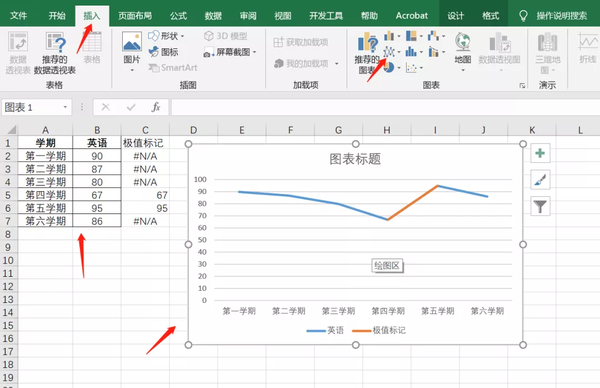Insert a picture with the 图片 icon
Image resolution: width=600 pixels, height=388 pixels.
[x=132, y=42]
